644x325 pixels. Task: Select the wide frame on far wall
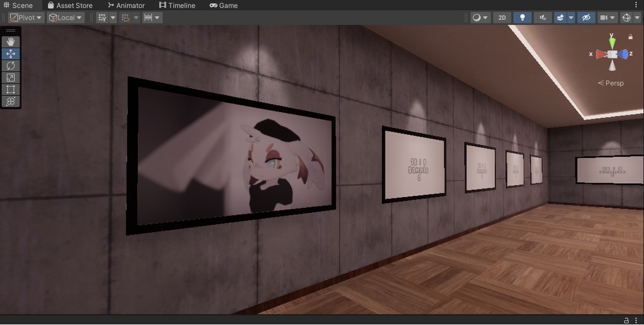point(609,170)
